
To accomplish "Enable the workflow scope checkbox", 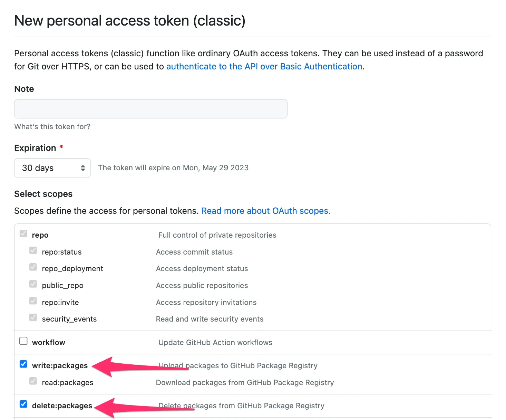I will (23, 341).
